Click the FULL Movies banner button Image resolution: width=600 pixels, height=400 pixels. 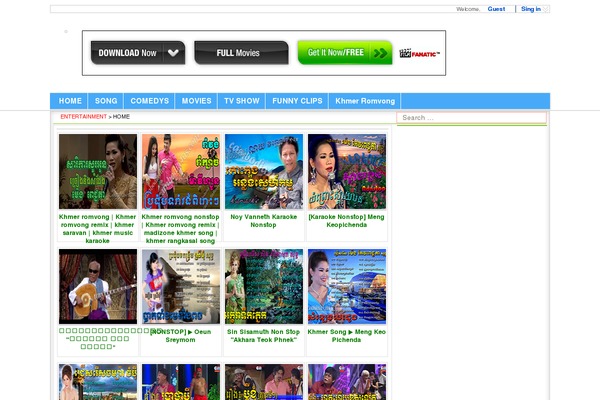coord(241,53)
